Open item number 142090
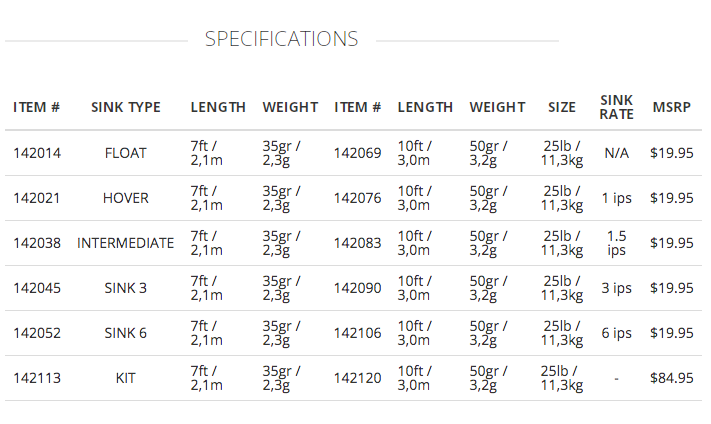Viewport: 711px width, 424px height. click(357, 288)
